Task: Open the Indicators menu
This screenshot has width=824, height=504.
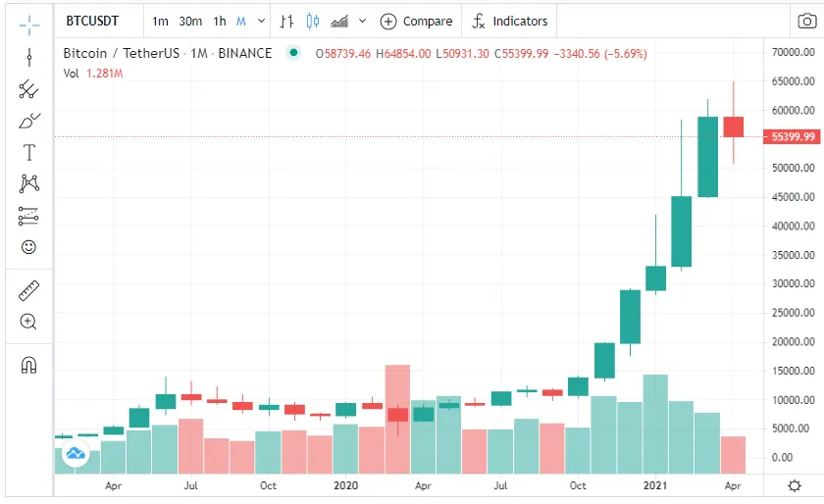Action: (510, 21)
